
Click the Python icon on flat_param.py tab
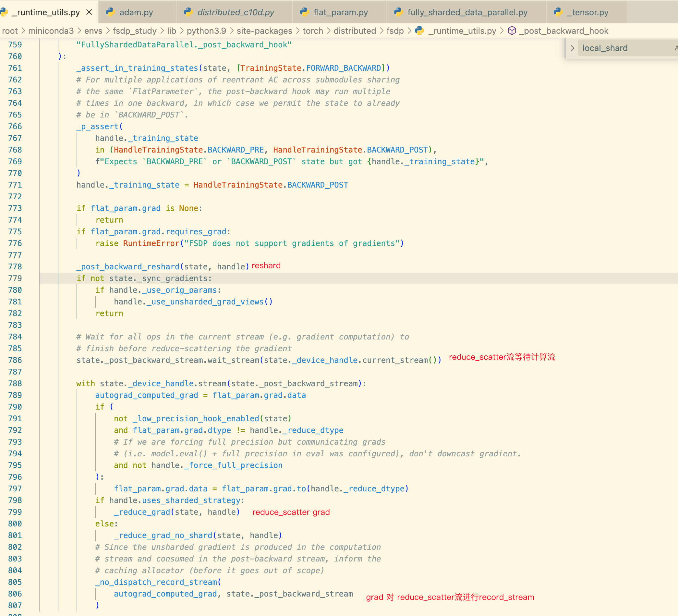(x=305, y=12)
